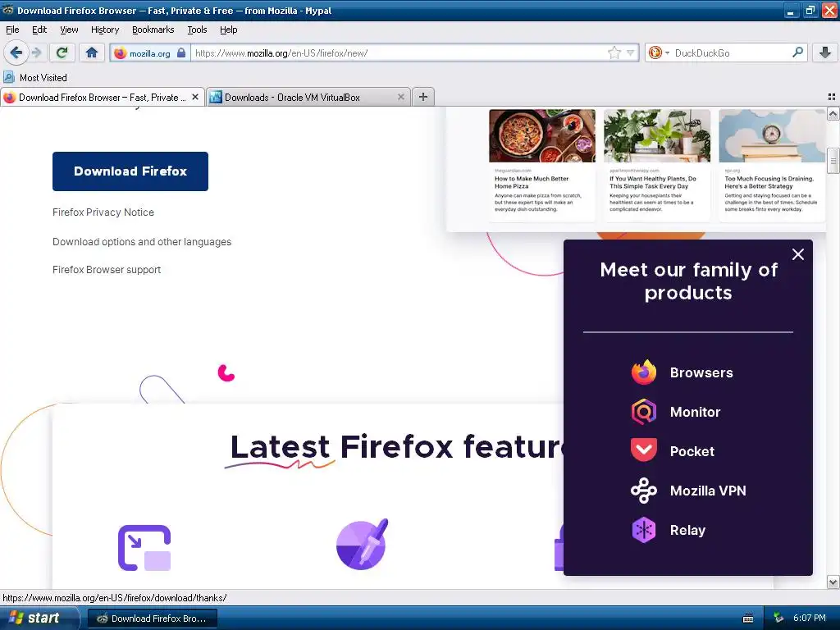Image resolution: width=840 pixels, height=630 pixels.
Task: Open Download options and other languages link
Action: tap(142, 242)
